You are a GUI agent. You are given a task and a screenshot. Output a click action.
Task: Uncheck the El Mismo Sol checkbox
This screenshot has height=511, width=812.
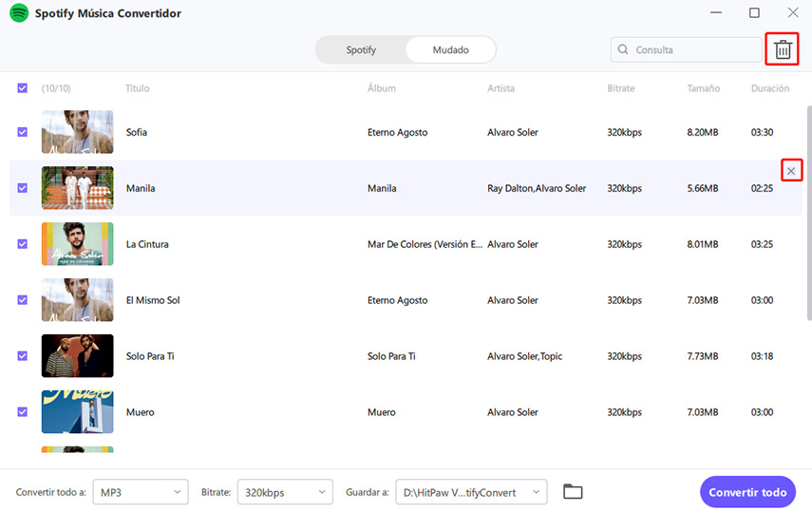point(22,300)
